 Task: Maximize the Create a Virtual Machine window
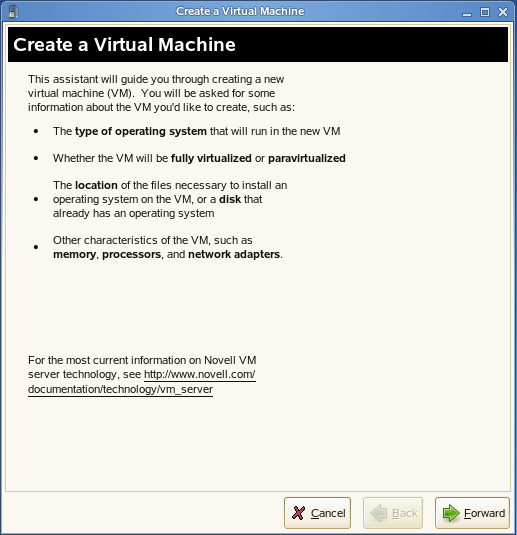485,12
